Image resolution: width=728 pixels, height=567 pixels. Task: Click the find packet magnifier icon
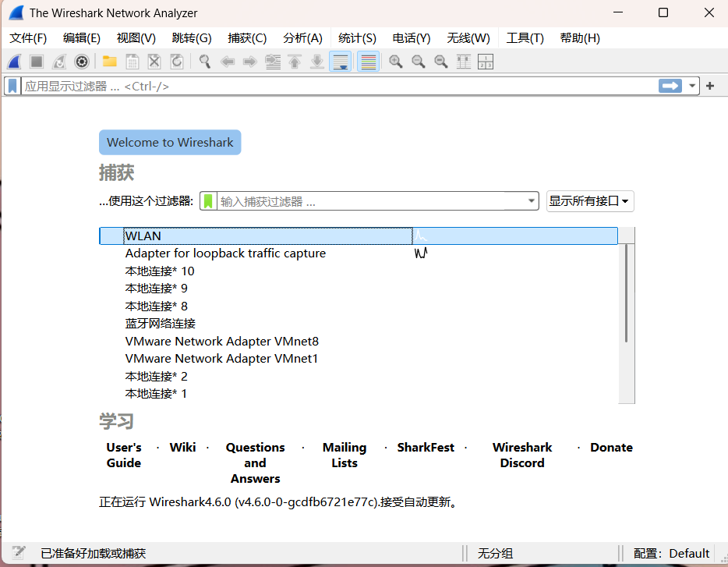point(204,61)
